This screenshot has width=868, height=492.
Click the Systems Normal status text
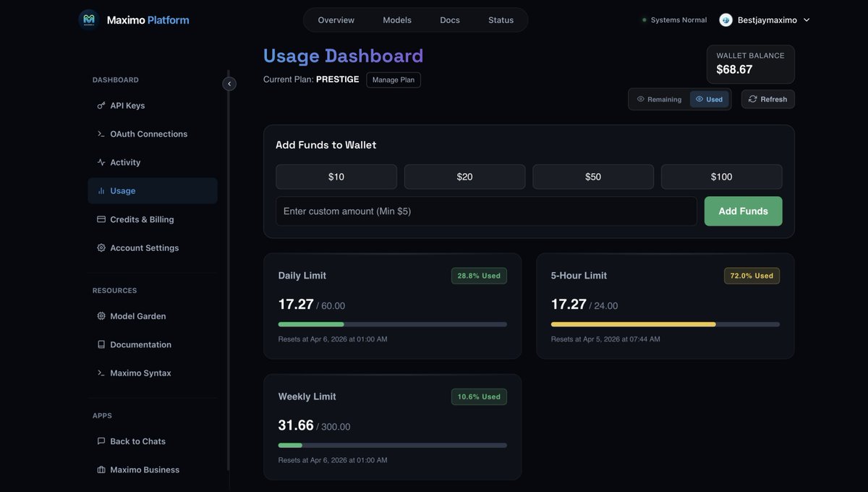[678, 20]
